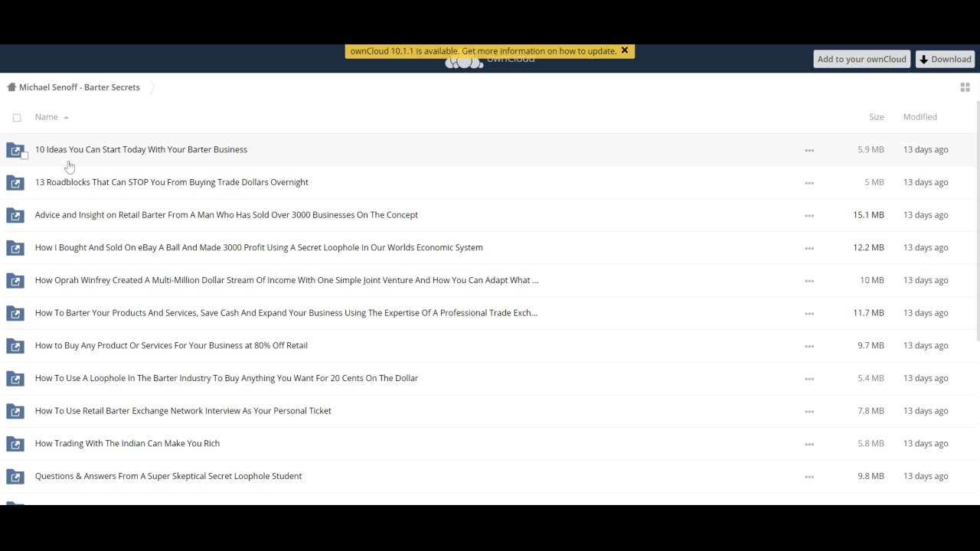The image size is (980, 551).
Task: Open actions menu for Questions & Answers row
Action: point(809,477)
